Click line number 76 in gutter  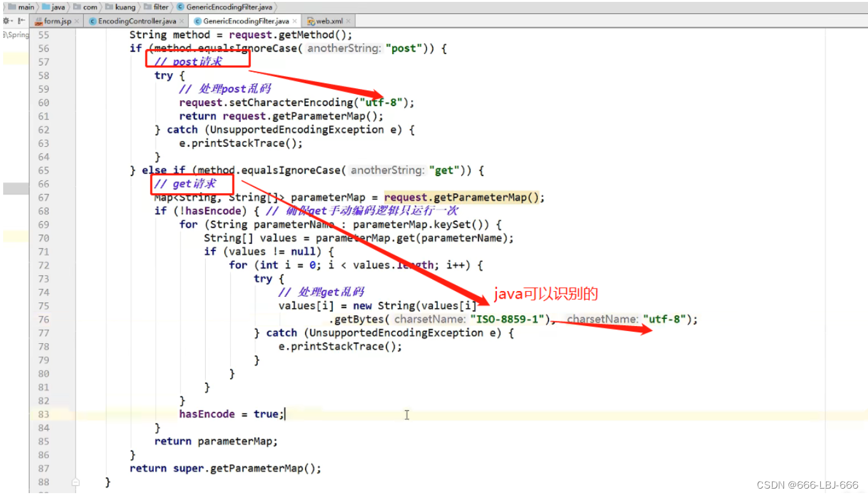43,319
